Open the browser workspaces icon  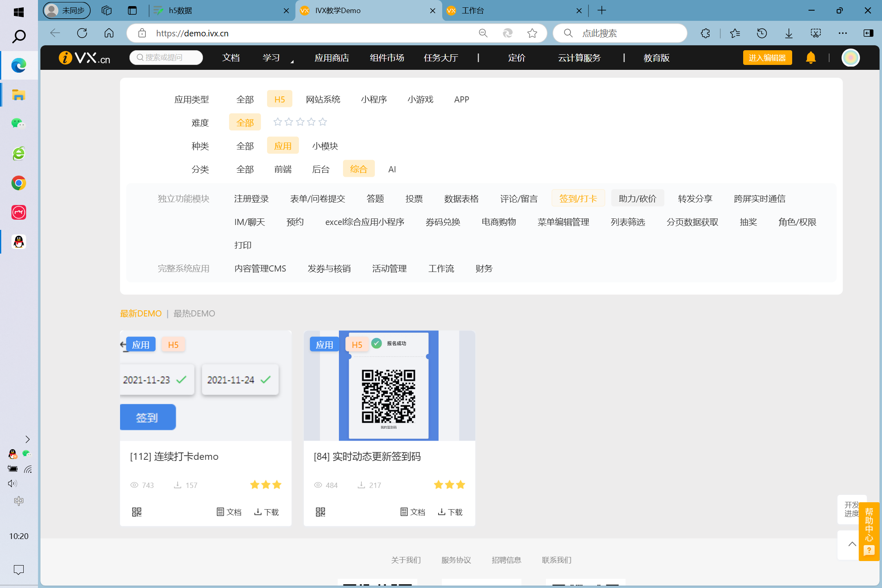click(x=107, y=11)
